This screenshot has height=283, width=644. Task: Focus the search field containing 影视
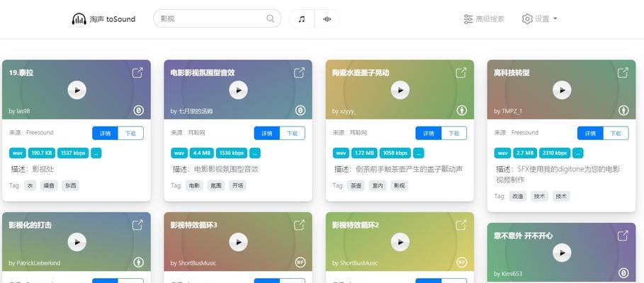coord(217,18)
